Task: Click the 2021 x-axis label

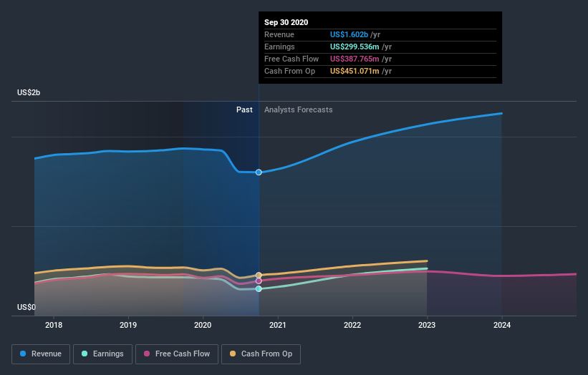Action: pyautogui.click(x=277, y=325)
